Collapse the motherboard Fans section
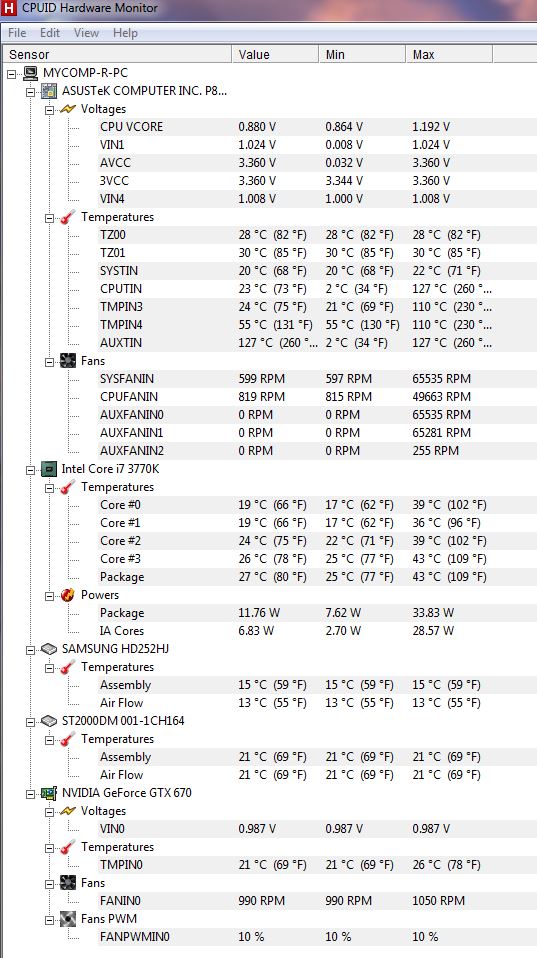Screen dimensions: 537x958 (49, 361)
